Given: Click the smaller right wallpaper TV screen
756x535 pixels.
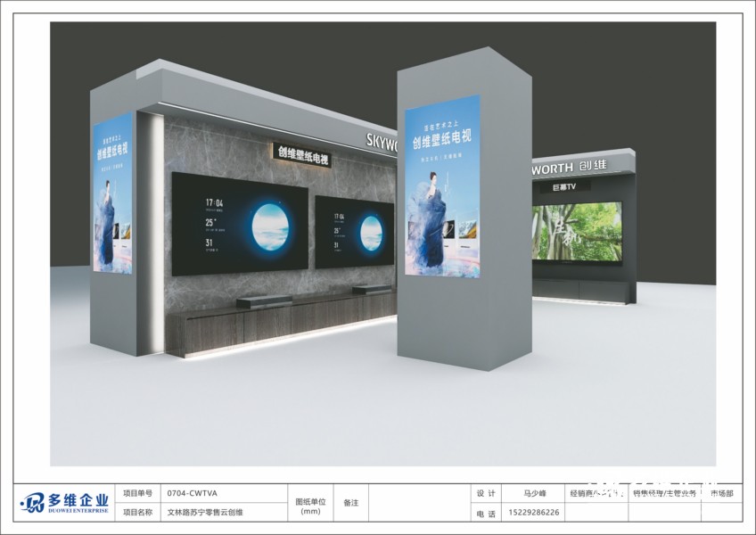Looking at the screenshot, I should point(355,232).
